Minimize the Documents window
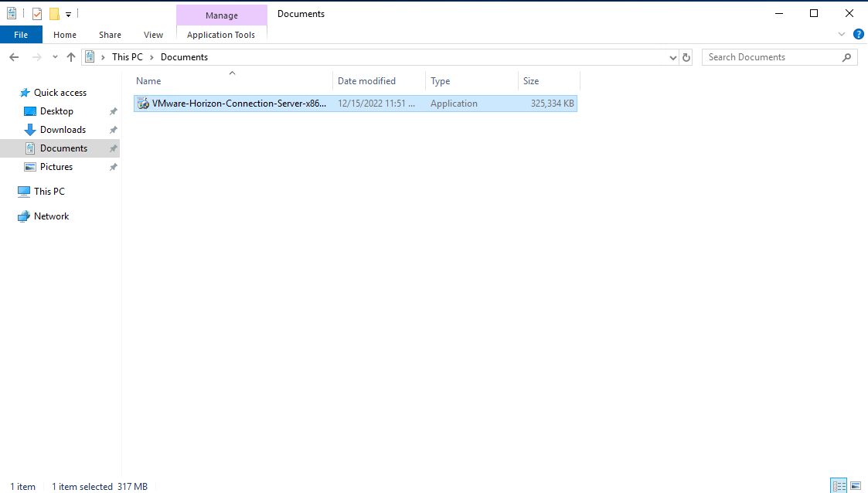Image resolution: width=868 pixels, height=493 pixels. (x=779, y=13)
